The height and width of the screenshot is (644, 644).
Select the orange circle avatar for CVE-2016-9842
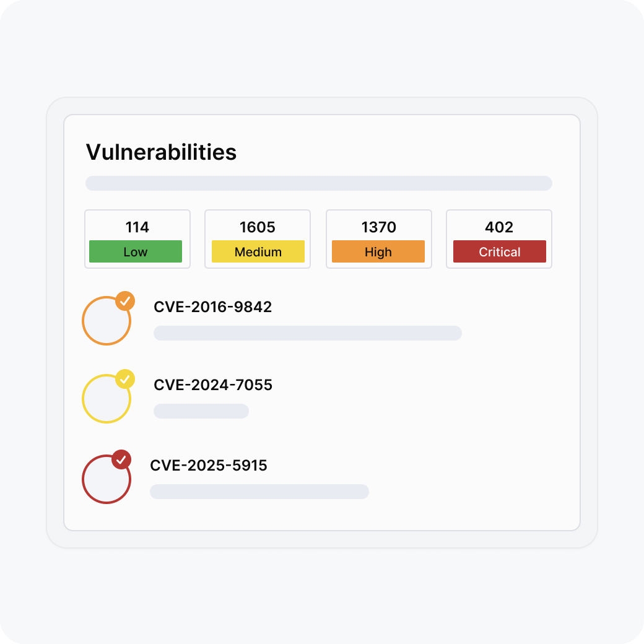point(105,322)
